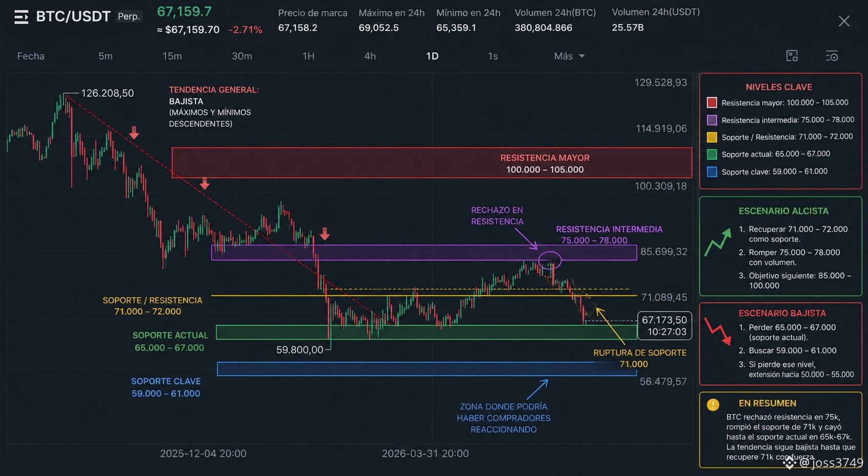Click the -2.71% change value

(x=245, y=30)
